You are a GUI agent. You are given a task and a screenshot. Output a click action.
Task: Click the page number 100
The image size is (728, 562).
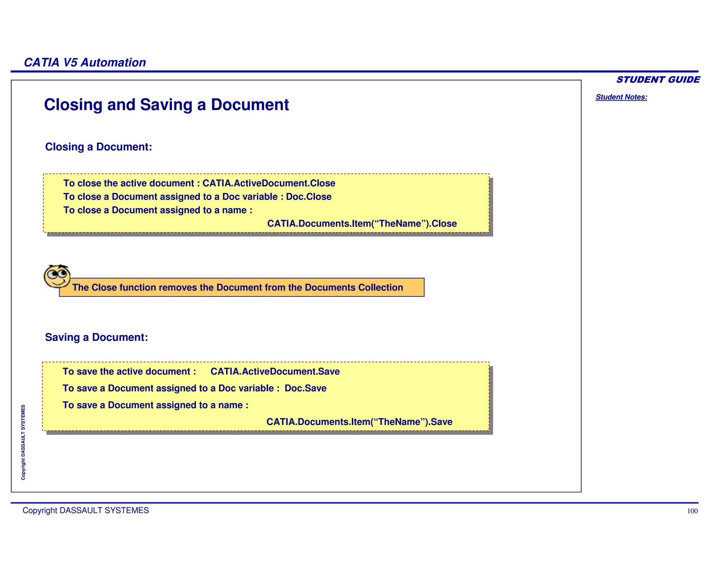692,511
